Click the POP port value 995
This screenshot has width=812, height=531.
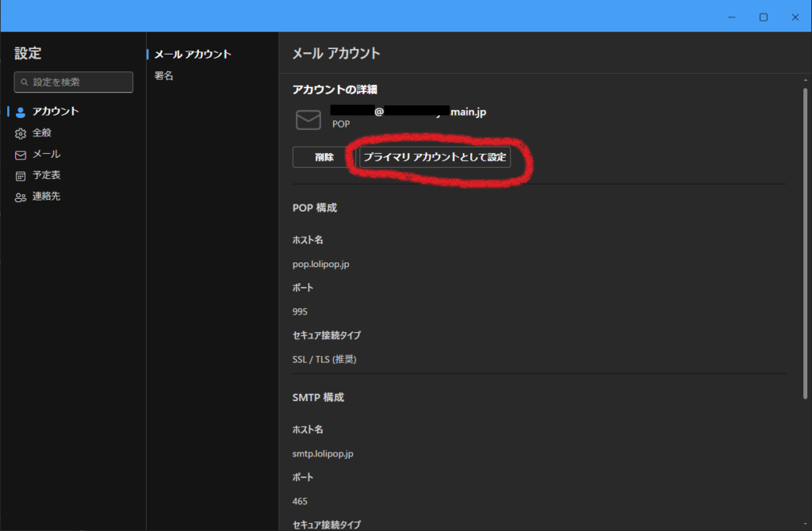pos(300,311)
